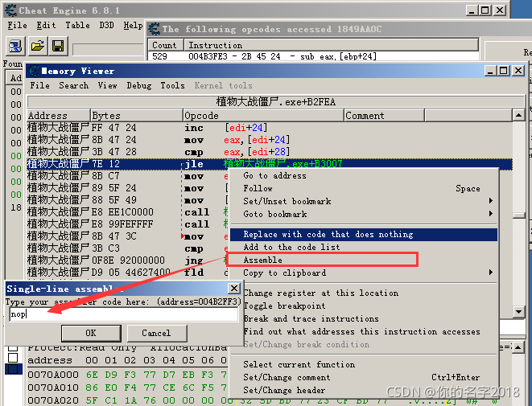Select the jng instruction row with 0F8E bytes
This screenshot has width=532, height=406.
pos(127,260)
